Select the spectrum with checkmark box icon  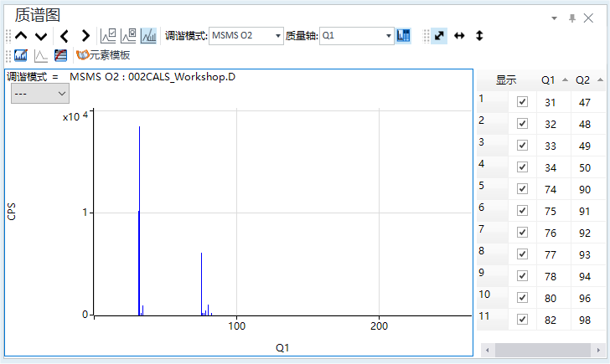[108, 36]
